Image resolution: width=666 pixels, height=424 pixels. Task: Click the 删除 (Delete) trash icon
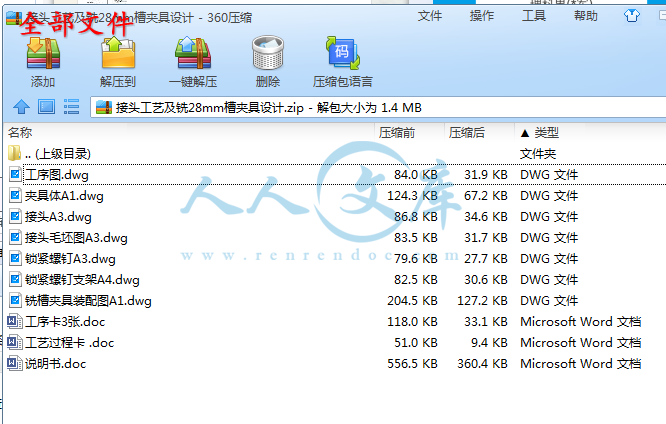point(268,53)
